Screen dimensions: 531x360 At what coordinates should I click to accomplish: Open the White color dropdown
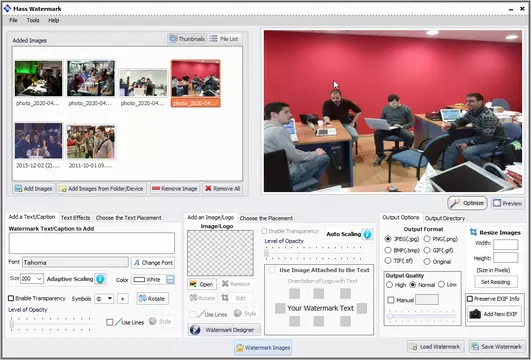coord(153,280)
